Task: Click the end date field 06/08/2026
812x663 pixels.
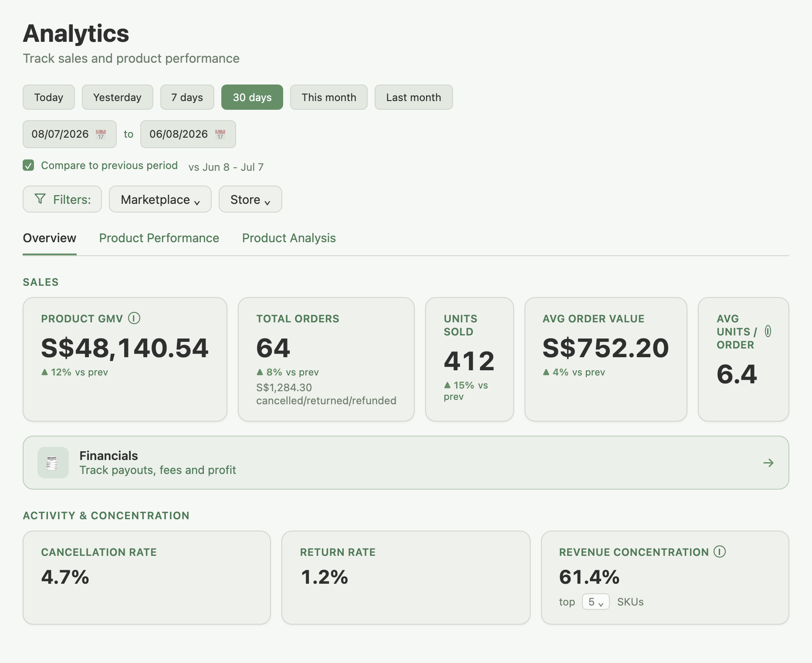Action: (188, 134)
